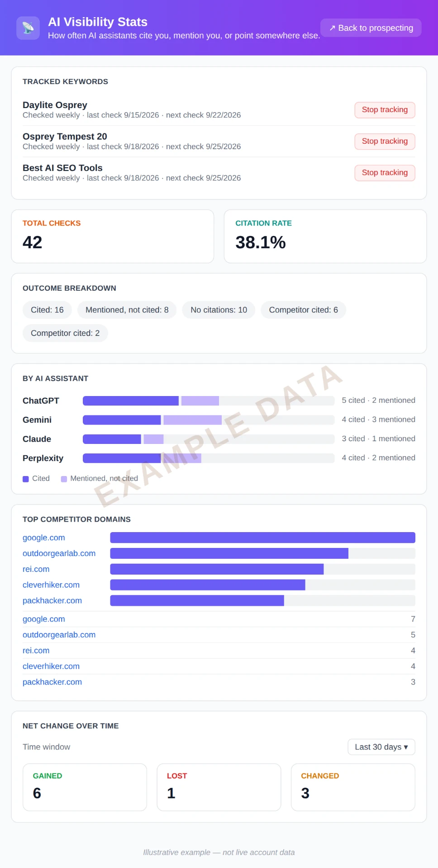Click the Cited legend color swatch
The width and height of the screenshot is (438, 868).
coord(26,479)
